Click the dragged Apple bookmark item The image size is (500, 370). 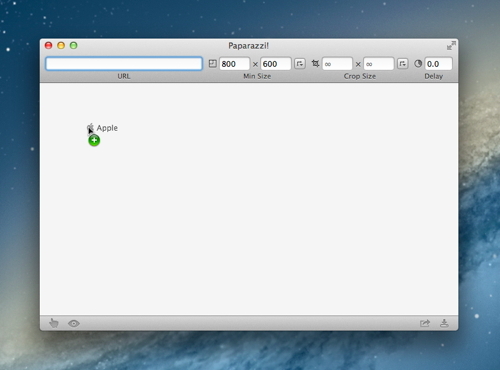coord(102,128)
